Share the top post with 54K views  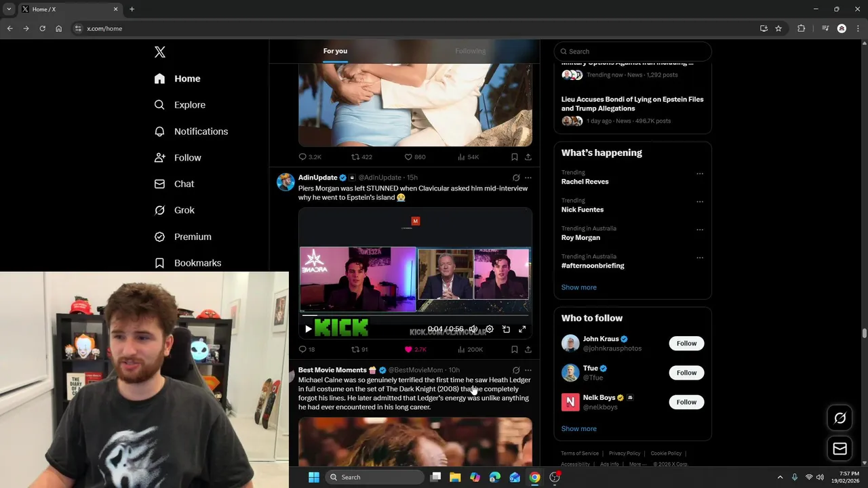click(x=528, y=157)
